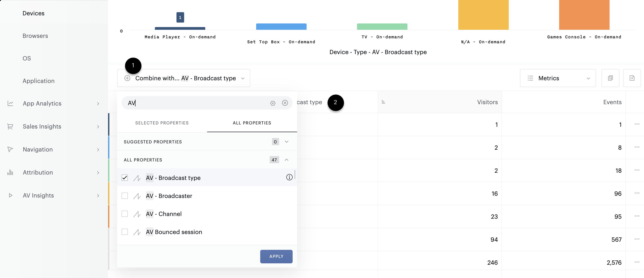
Task: Click info icon for AV - Broadcast type
Action: (x=289, y=177)
